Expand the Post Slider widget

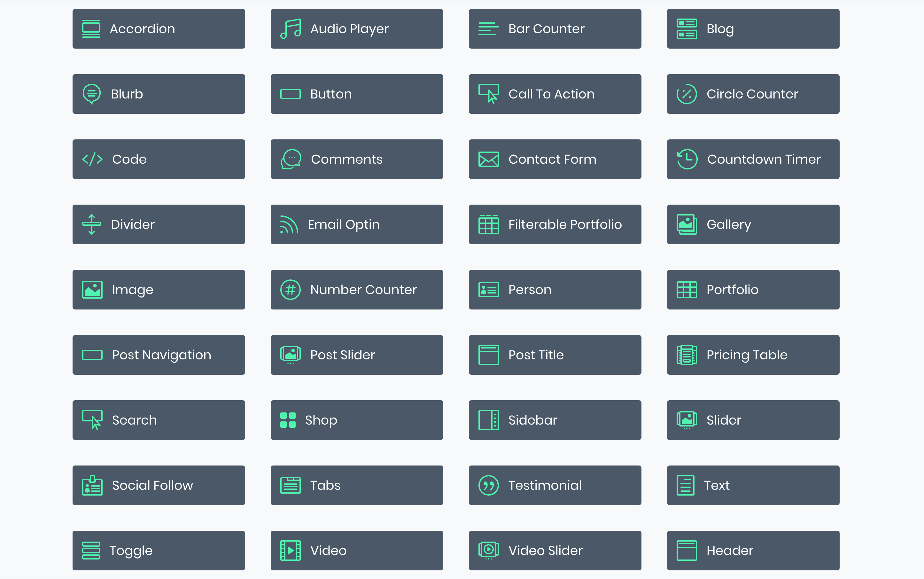357,355
